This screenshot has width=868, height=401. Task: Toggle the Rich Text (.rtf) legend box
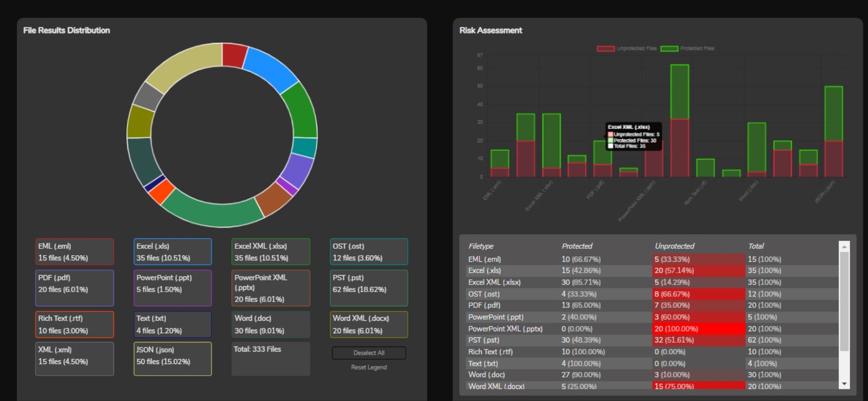[75, 324]
